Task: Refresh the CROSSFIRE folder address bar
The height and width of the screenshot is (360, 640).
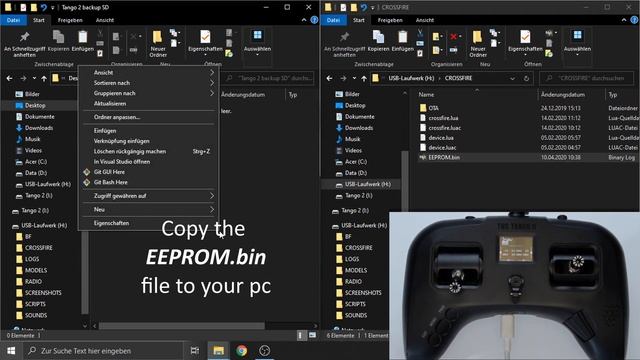Action: pos(527,78)
